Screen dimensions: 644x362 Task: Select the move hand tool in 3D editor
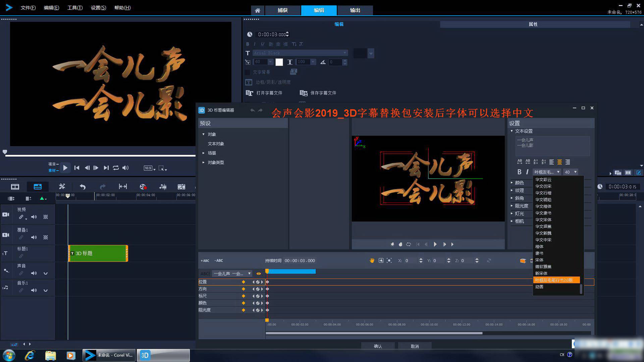tap(372, 261)
